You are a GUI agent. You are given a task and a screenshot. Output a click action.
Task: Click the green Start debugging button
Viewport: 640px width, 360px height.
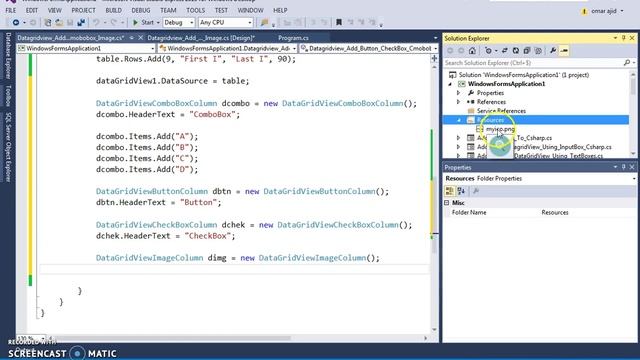[143, 22]
